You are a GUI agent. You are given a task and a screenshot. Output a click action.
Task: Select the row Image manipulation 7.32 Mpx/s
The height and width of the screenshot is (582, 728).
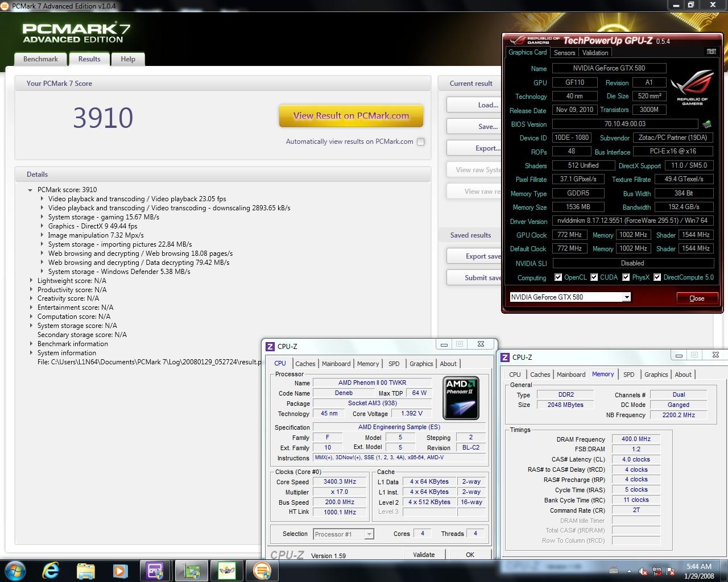pos(96,235)
